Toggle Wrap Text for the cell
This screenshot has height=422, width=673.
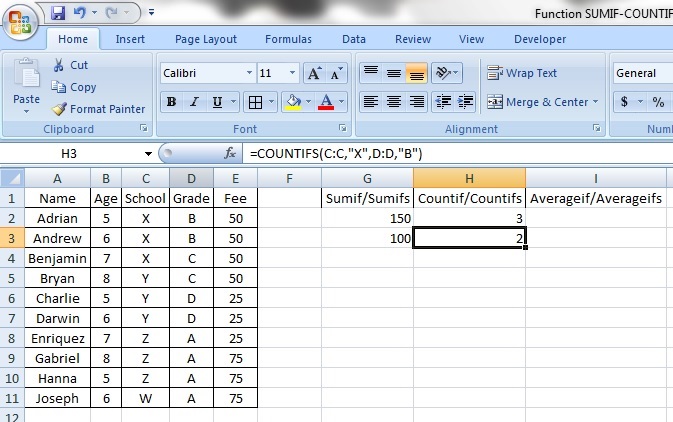521,73
